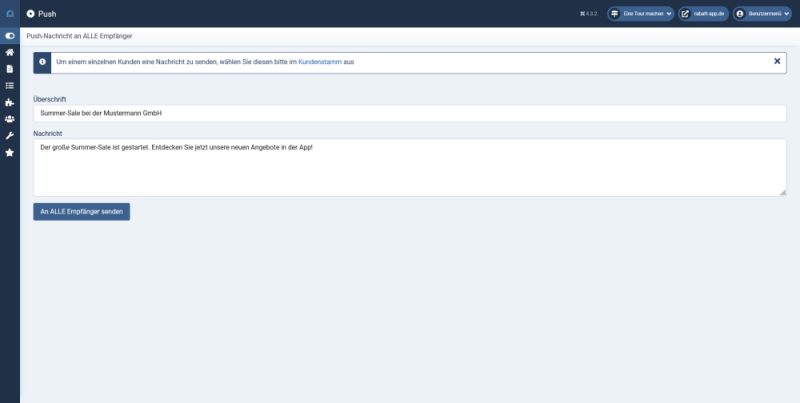800x403 pixels.
Task: Open the document/content sidebar icon
Action: pyautogui.click(x=9, y=69)
